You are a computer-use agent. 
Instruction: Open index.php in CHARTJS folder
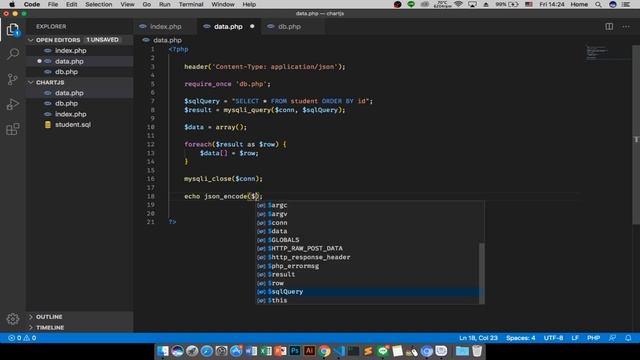point(80,114)
